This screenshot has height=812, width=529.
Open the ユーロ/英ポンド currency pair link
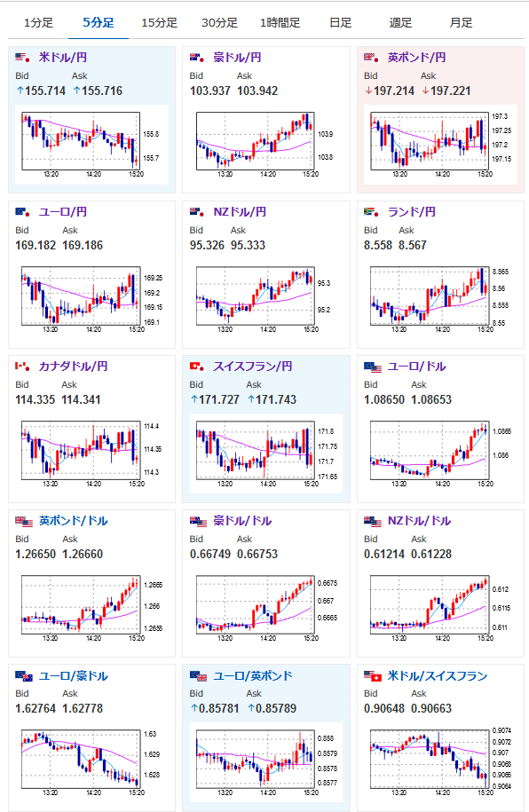[x=253, y=676]
